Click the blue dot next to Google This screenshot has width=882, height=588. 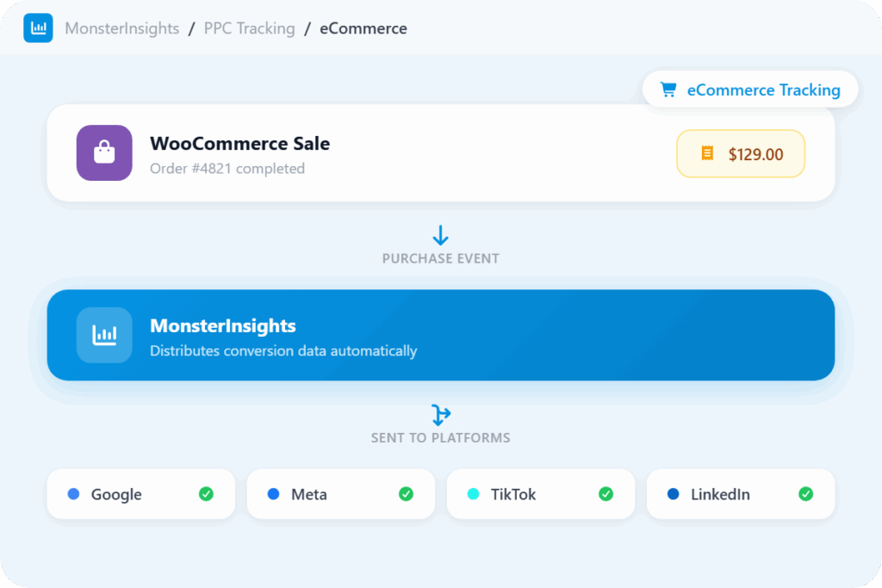click(73, 494)
